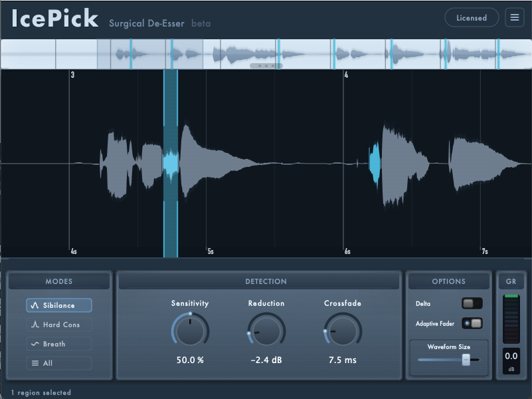Screen dimensions: 532x399
Task: Enable the Delta monitoring toggle
Action: tap(472, 303)
